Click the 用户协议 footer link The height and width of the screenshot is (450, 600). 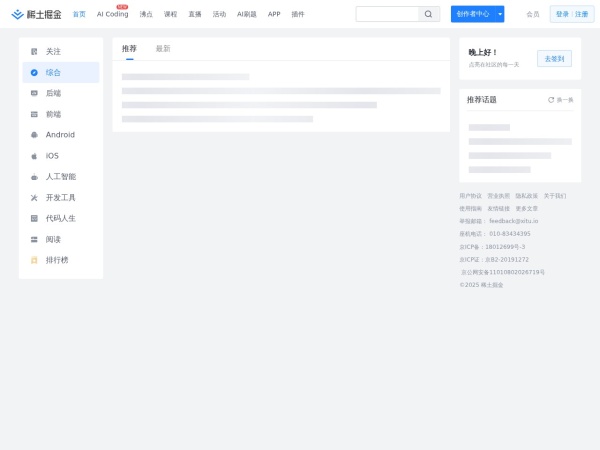click(470, 196)
